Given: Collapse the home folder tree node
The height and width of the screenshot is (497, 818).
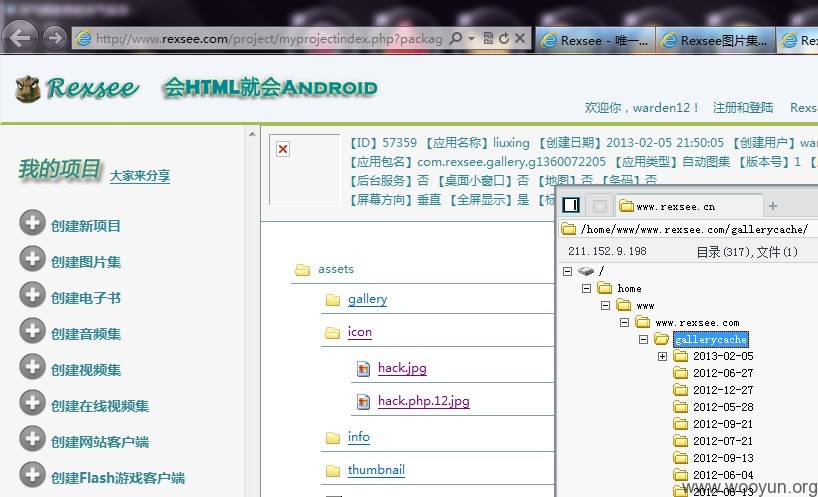Looking at the screenshot, I should [586, 288].
